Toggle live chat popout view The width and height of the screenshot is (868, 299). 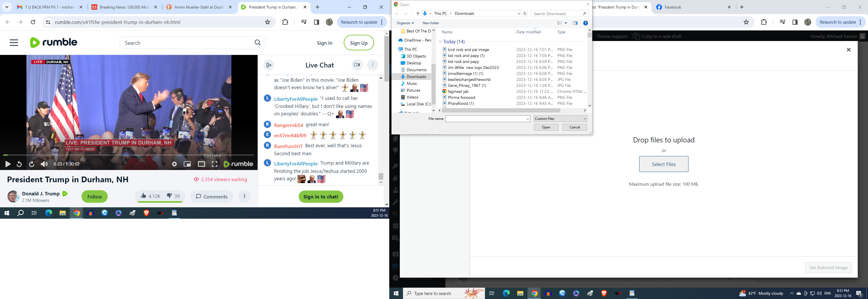[x=357, y=65]
